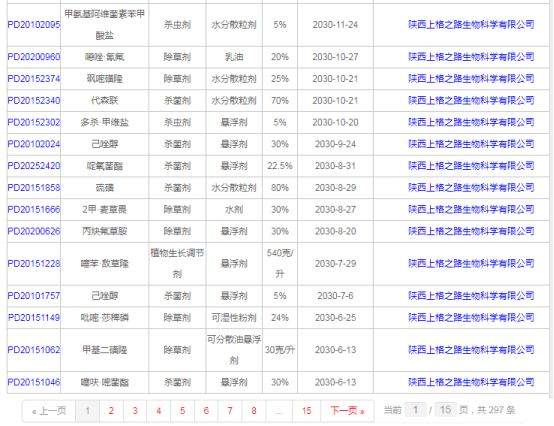Viewport: 554px width, 426px height.
Task: Open registration PD20151062 link
Action: click(34, 350)
